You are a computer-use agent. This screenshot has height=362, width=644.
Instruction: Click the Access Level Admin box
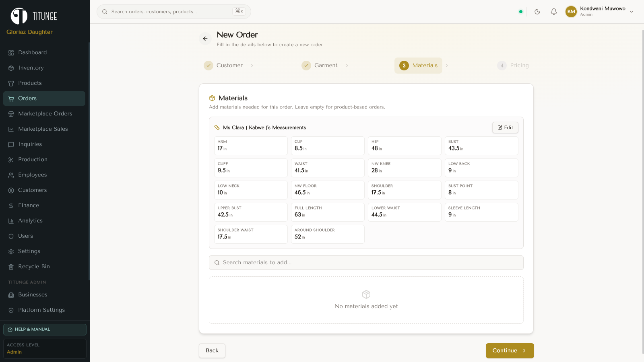(x=45, y=348)
